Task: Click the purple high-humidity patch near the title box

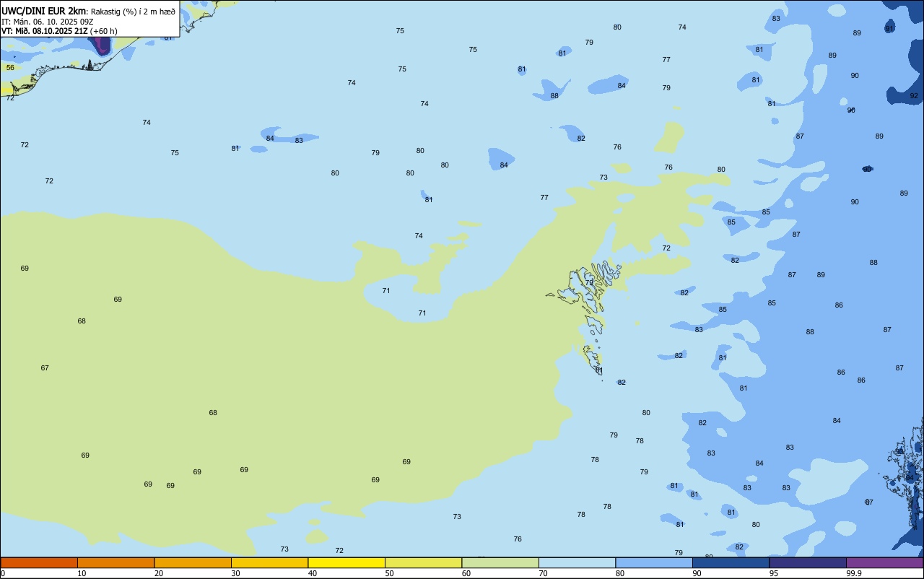Action: point(103,45)
